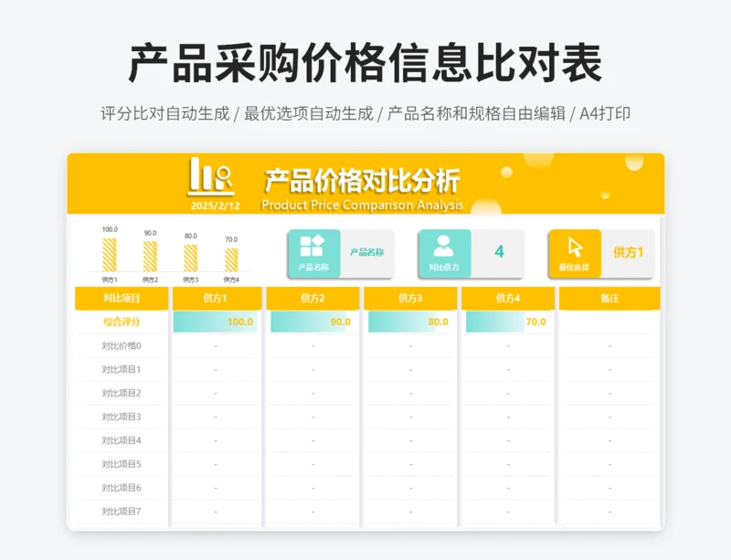Screen dimensions: 731x560
Task: Click the date 2025/2/12 in banner
Action: [x=215, y=206]
